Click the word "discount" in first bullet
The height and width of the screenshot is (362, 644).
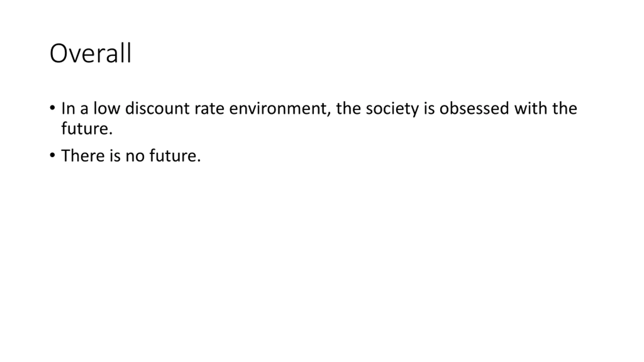(157, 108)
